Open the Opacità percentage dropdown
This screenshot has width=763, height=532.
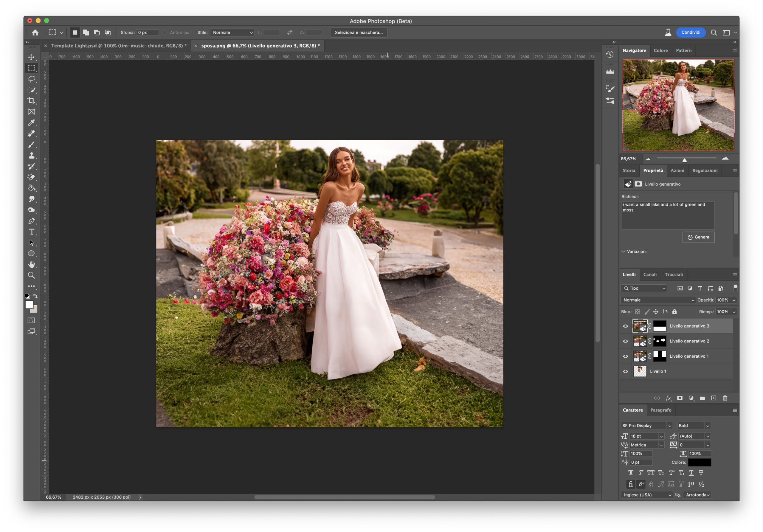734,300
